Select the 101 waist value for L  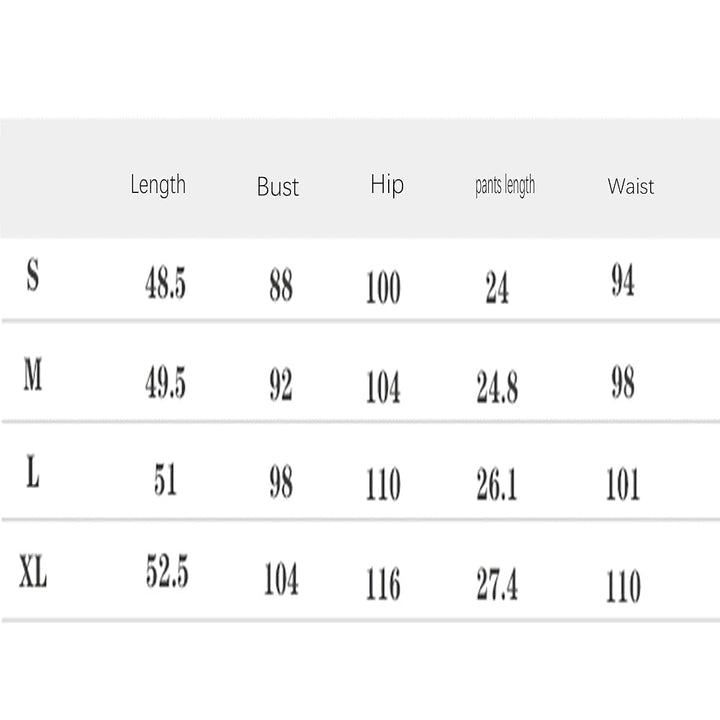pos(623,485)
